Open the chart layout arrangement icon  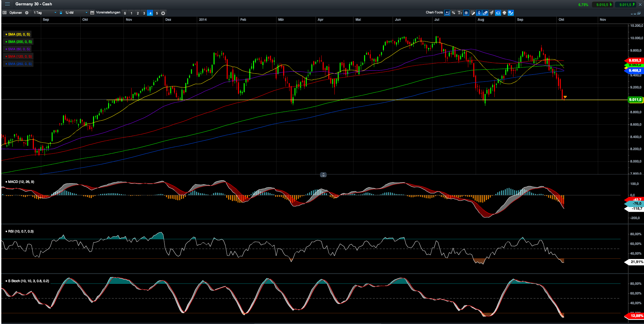pyautogui.click(x=485, y=13)
